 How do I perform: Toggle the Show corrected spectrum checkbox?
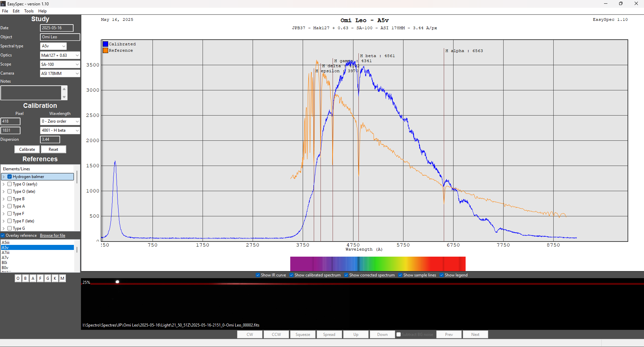pyautogui.click(x=346, y=275)
